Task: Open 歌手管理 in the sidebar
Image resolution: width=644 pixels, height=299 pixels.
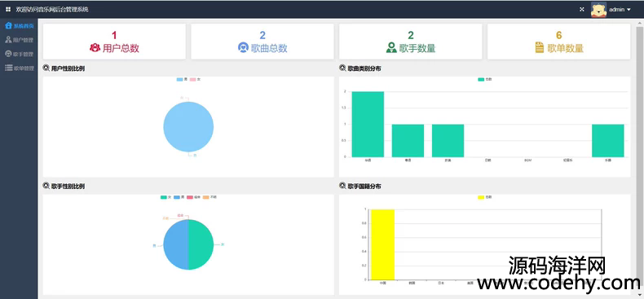Action: 19,54
